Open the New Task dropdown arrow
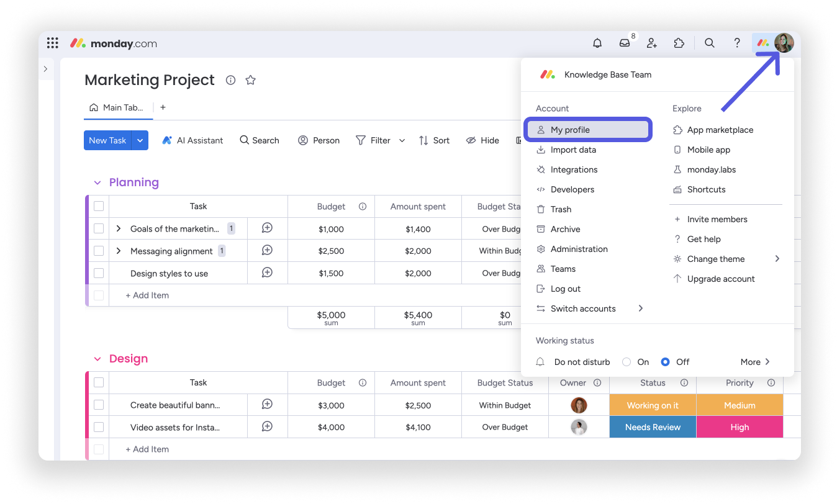This screenshot has width=837, height=504. point(140,140)
